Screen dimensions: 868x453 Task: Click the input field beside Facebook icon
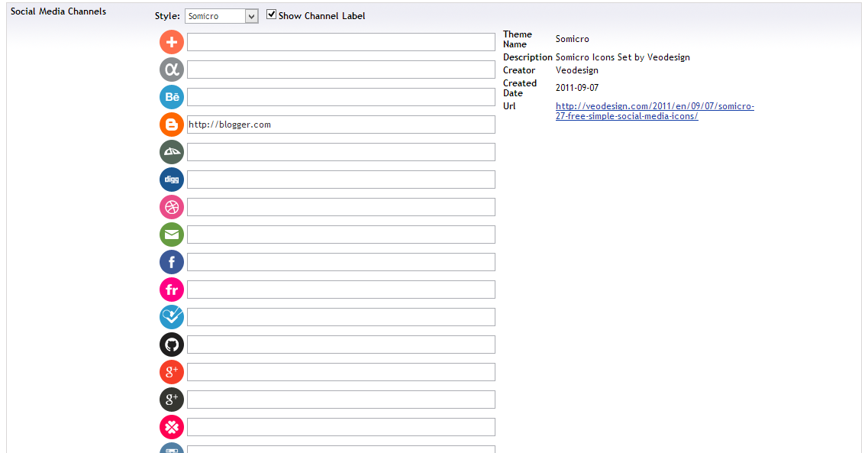[x=340, y=262]
